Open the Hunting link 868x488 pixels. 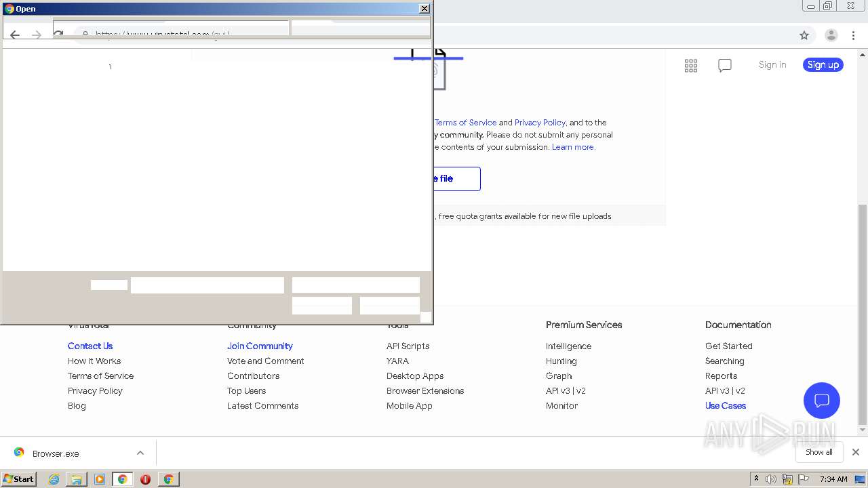(561, 361)
